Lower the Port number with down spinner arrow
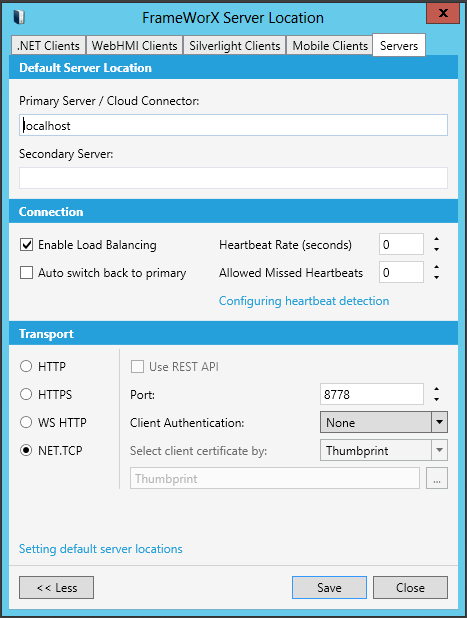 tap(436, 399)
